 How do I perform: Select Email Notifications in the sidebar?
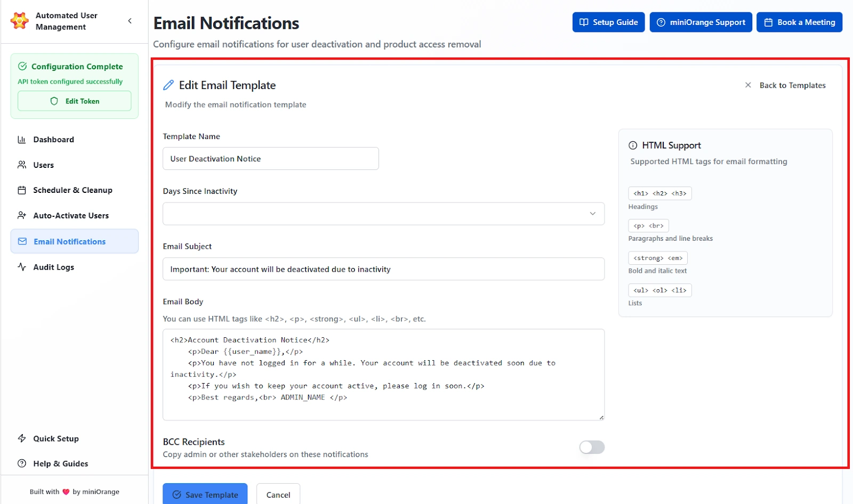[69, 241]
